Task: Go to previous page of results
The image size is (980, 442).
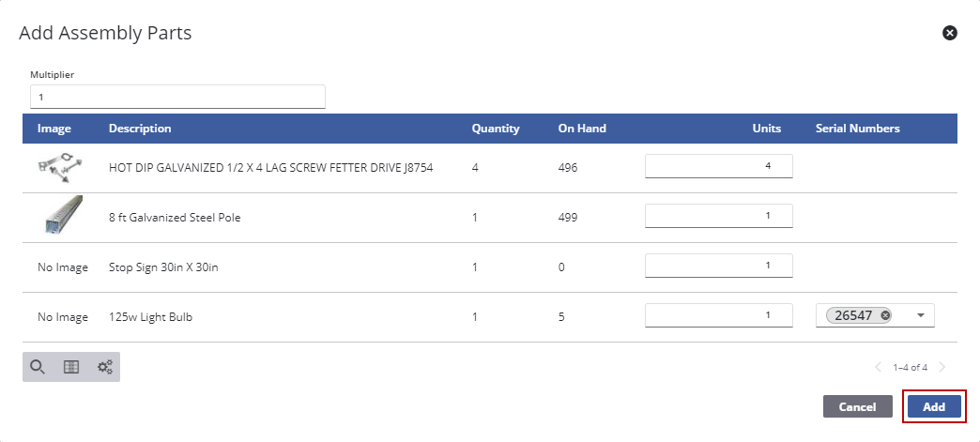Action: click(x=879, y=367)
